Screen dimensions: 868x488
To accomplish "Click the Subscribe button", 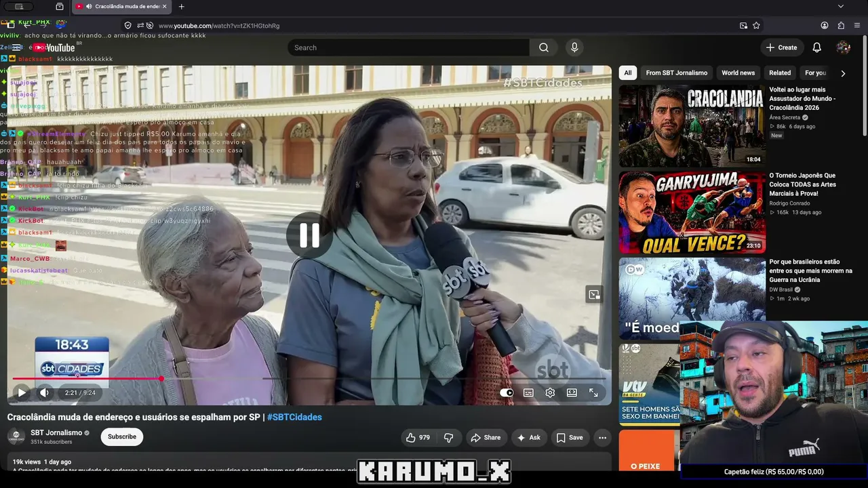I will [122, 437].
